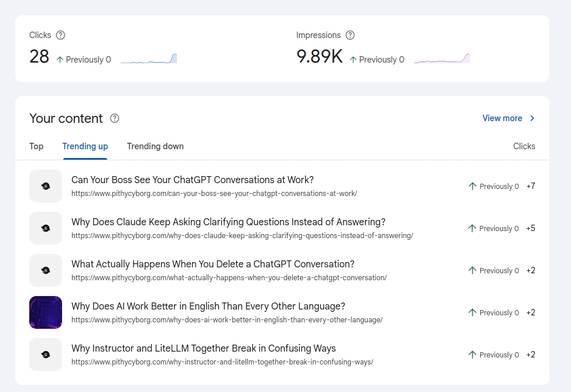This screenshot has height=392, width=571.
Task: Click the View more chevron arrow
Action: [x=532, y=118]
